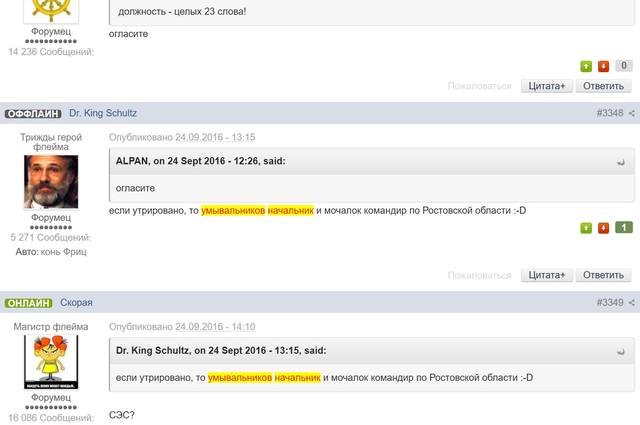Click share icon next to #3349
Image resolution: width=640 pixels, height=425 pixels.
(632, 302)
